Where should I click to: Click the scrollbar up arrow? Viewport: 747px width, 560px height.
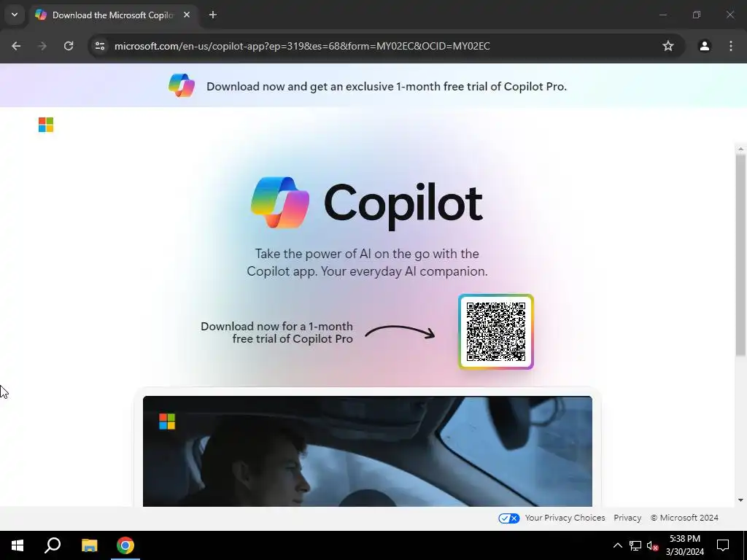(x=740, y=149)
